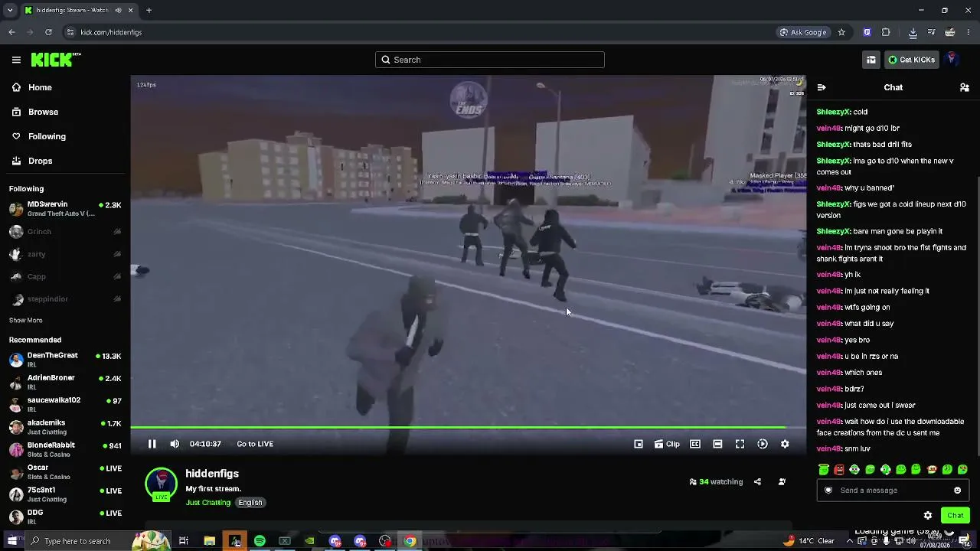This screenshot has width=980, height=551.
Task: Open Spotify from the taskbar
Action: (x=260, y=541)
